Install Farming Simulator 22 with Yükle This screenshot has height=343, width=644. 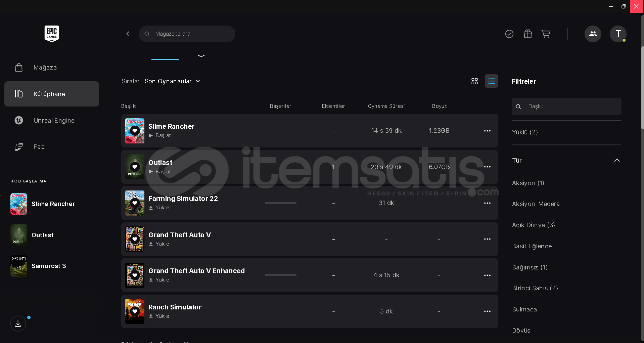coord(159,208)
